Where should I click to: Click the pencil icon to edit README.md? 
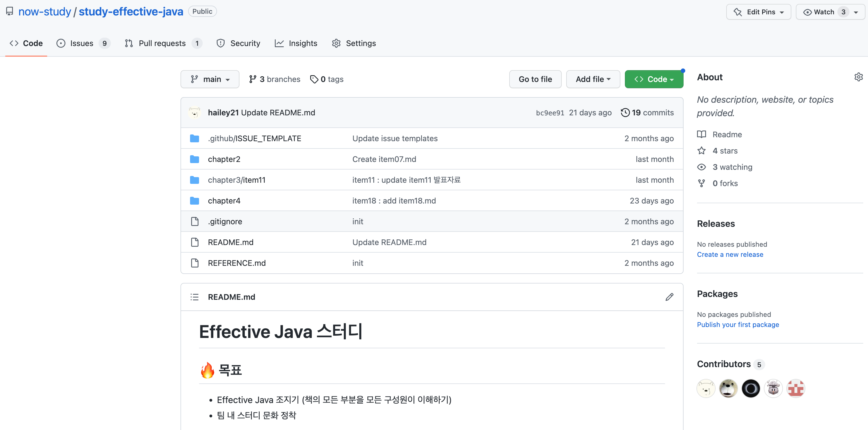pos(669,297)
